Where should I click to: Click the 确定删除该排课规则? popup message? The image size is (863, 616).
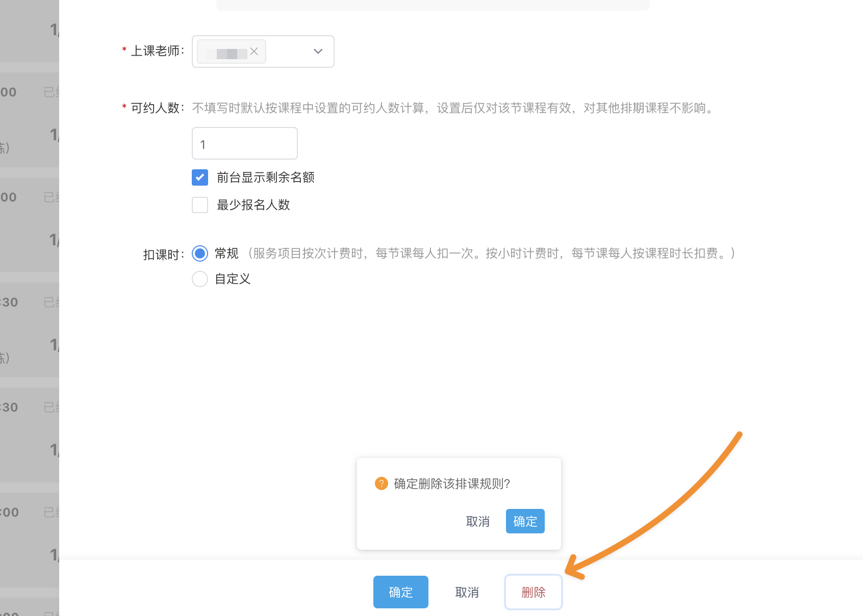(x=452, y=483)
